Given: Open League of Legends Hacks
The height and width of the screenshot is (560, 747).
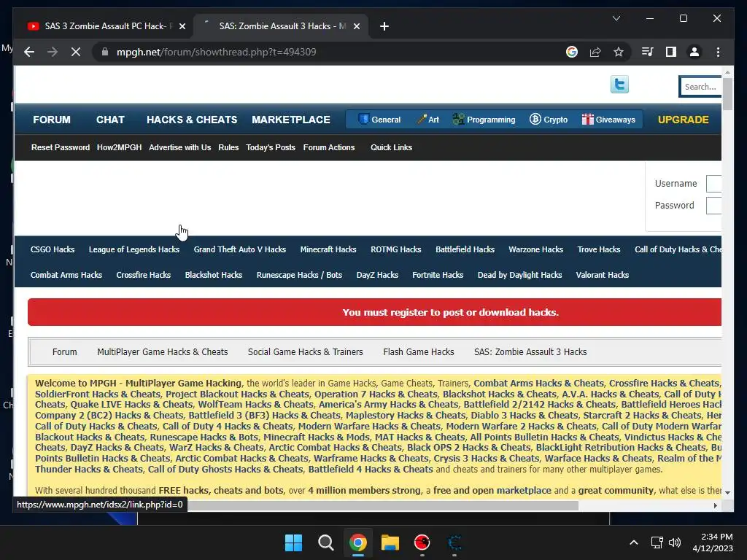Looking at the screenshot, I should (x=134, y=249).
